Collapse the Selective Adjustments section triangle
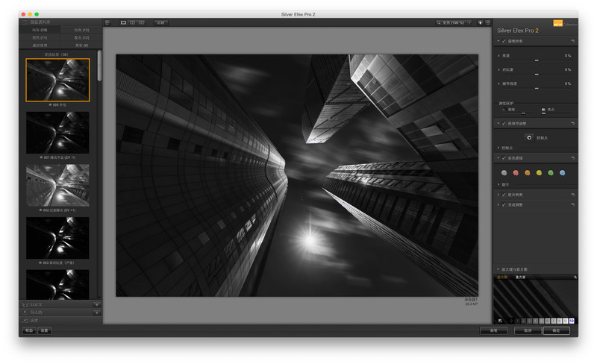597x364 pixels. point(498,123)
